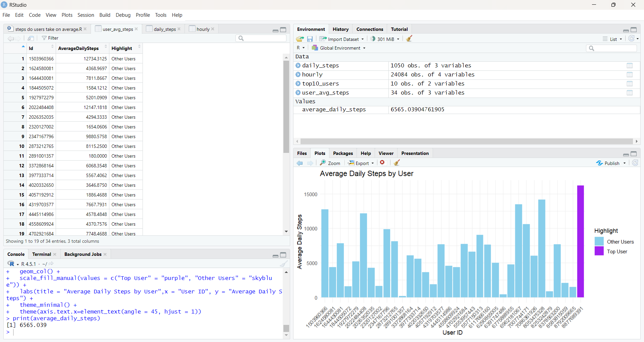Image resolution: width=644 pixels, height=342 pixels.
Task: Open the List view mode dropdown
Action: (x=612, y=39)
